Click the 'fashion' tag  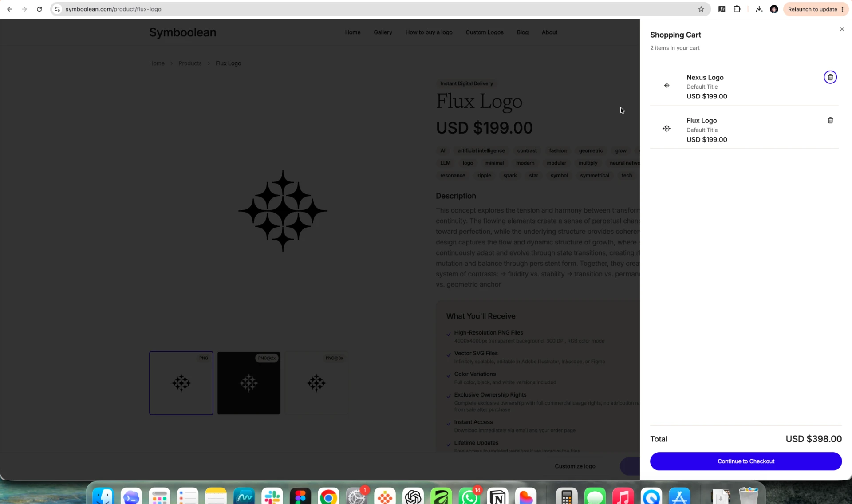558,151
